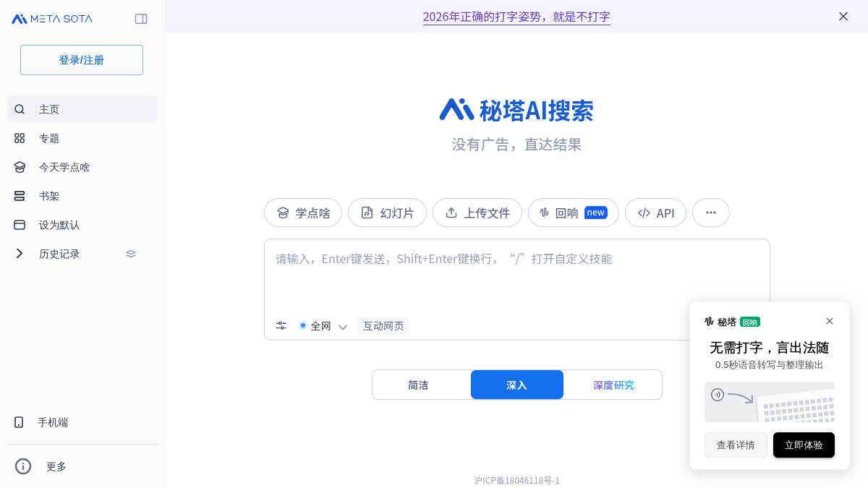
Task: Toggle the 互动网页 option
Action: [x=383, y=326]
